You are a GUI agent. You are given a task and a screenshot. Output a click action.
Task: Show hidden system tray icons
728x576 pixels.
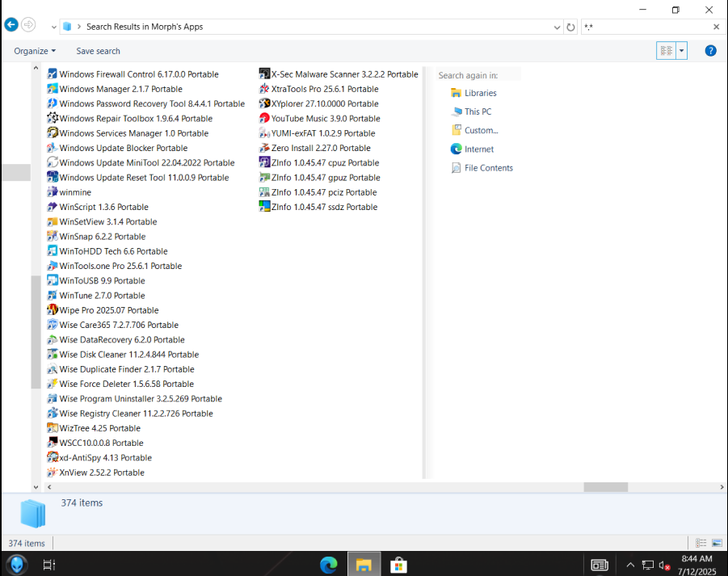630,565
